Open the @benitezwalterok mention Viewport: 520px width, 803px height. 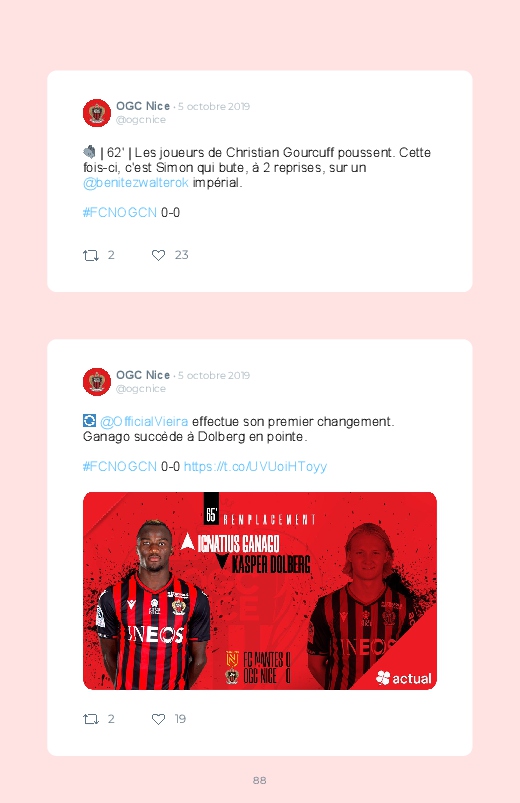click(x=136, y=183)
